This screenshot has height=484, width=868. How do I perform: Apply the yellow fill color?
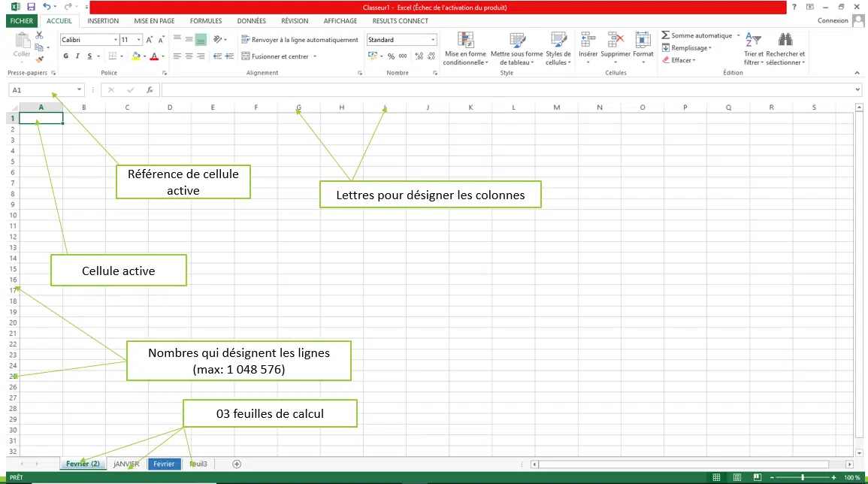point(135,56)
